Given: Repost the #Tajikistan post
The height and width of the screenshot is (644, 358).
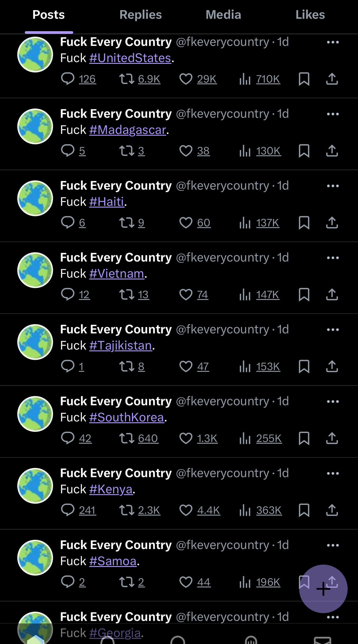Looking at the screenshot, I should tap(127, 366).
